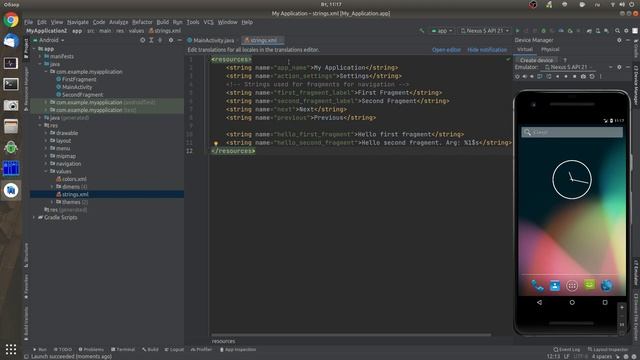
Task: Click the Make Project hammer icon
Action: click(x=422, y=31)
